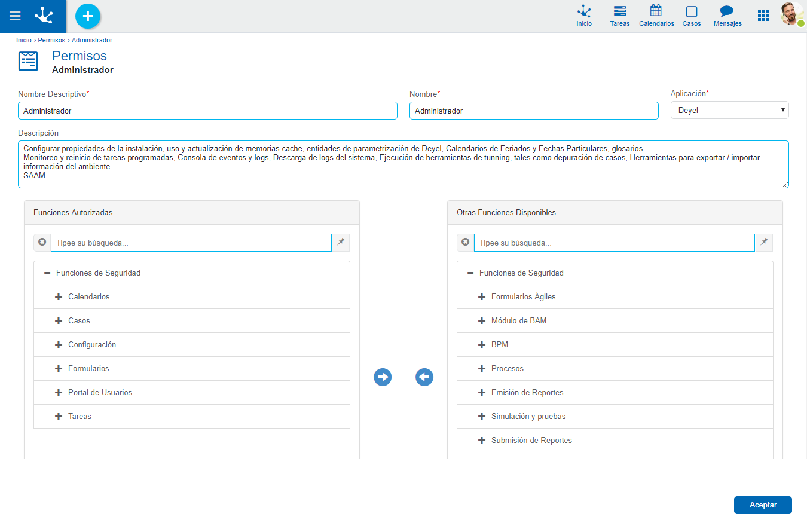Click Permisos breadcrumb link
The height and width of the screenshot is (532, 807).
[x=51, y=40]
